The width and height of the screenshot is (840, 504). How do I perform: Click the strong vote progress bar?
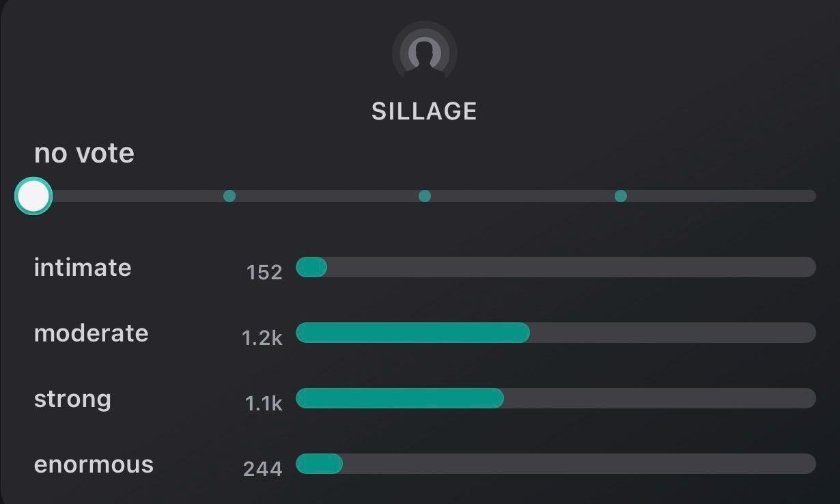point(555,398)
